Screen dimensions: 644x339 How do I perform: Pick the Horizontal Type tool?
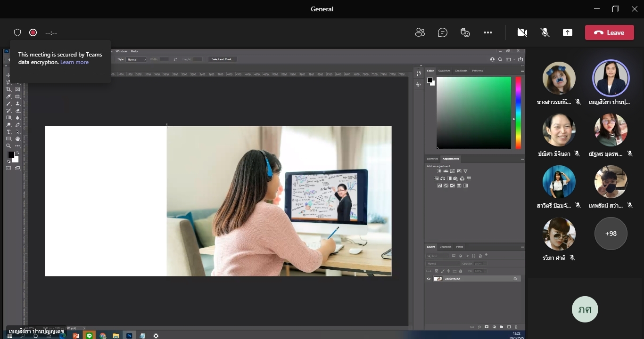pyautogui.click(x=8, y=132)
